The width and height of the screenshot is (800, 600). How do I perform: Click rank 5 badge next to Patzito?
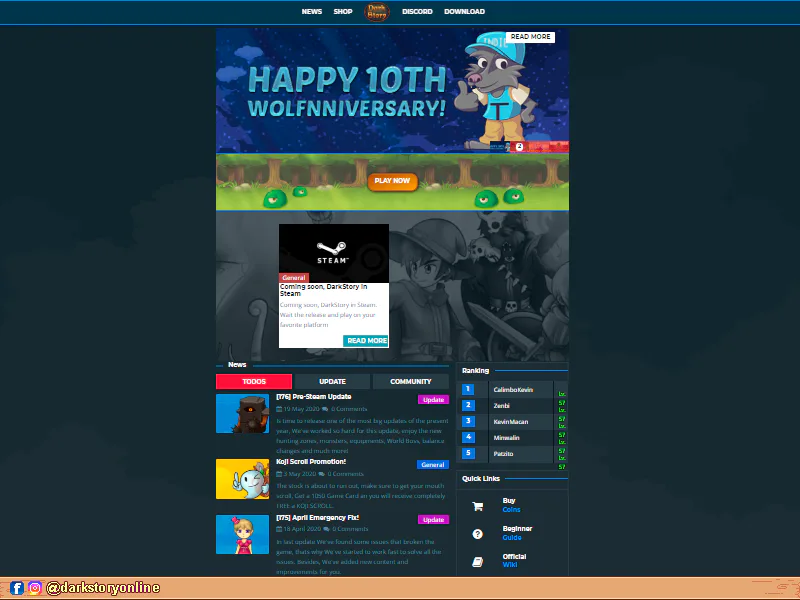(x=468, y=453)
